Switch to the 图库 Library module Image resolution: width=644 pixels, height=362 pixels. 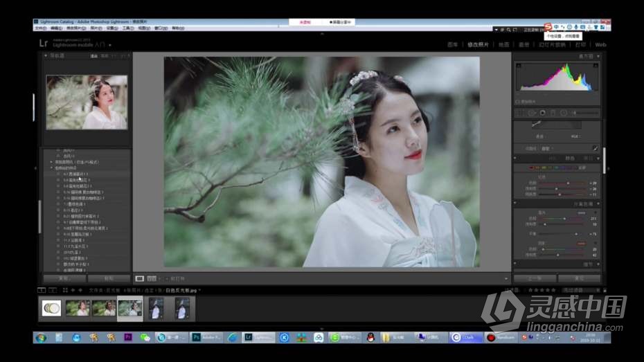point(453,45)
